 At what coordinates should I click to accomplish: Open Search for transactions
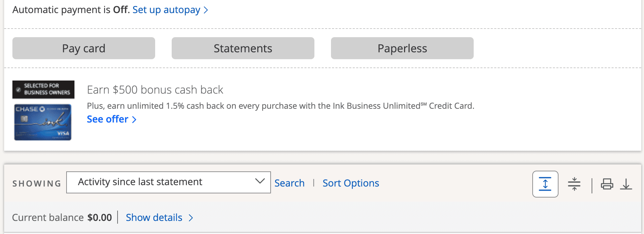(x=289, y=183)
